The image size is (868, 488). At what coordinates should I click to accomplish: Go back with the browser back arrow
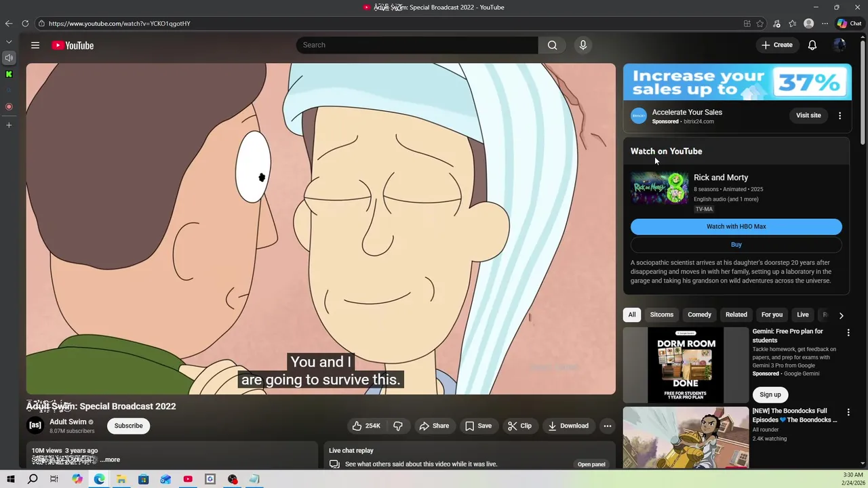click(9, 23)
